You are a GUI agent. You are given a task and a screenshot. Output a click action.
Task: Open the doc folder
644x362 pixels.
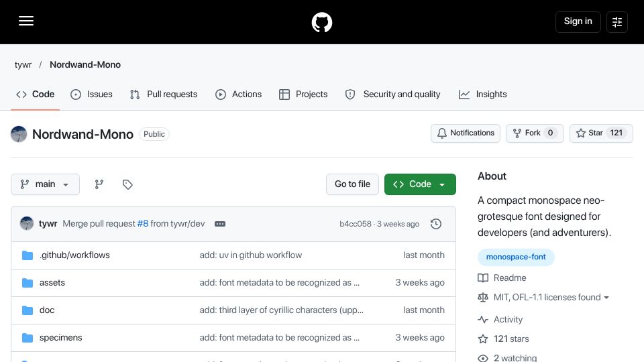[47, 310]
